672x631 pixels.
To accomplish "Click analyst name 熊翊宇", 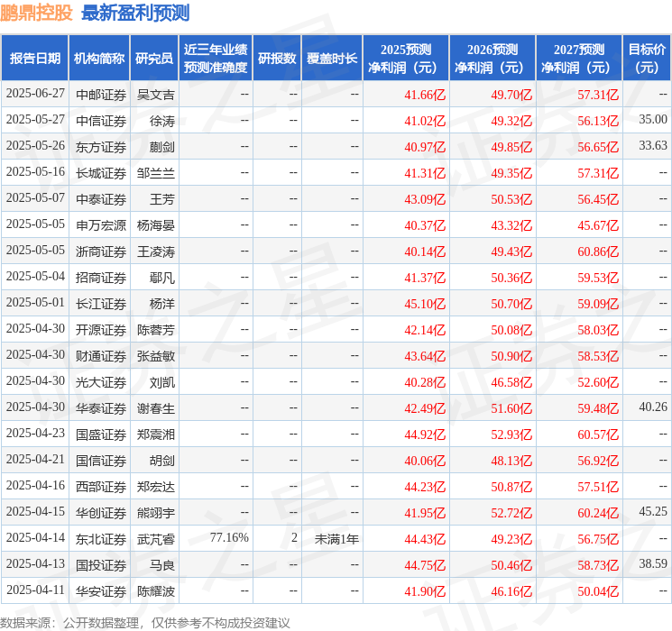I will coord(155,513).
